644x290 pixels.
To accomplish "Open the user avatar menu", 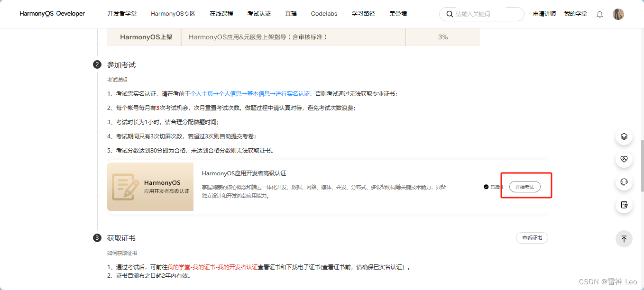I will (x=618, y=14).
